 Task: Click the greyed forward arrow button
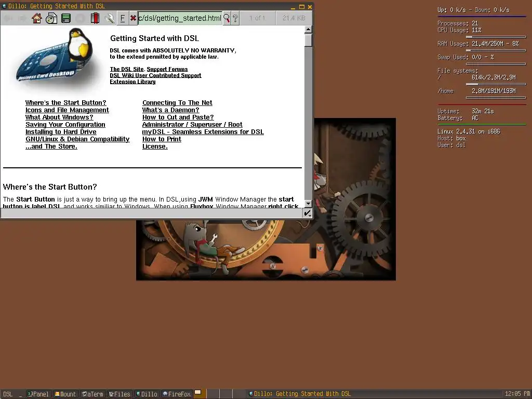pyautogui.click(x=22, y=18)
